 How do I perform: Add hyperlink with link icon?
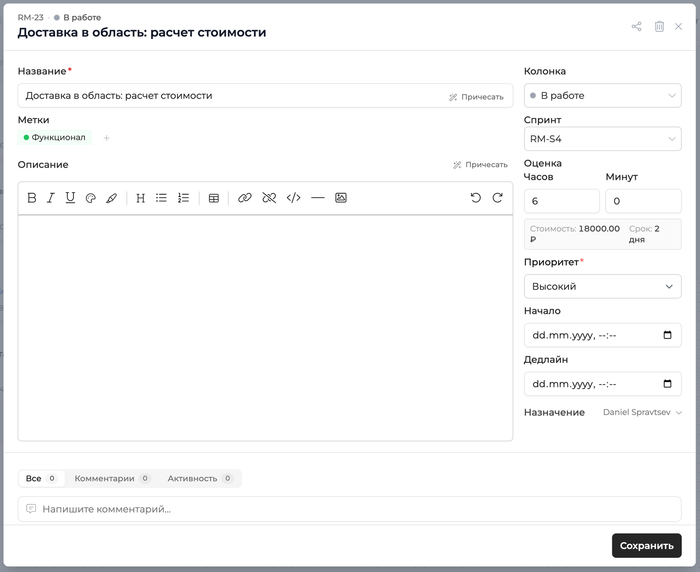click(x=245, y=198)
